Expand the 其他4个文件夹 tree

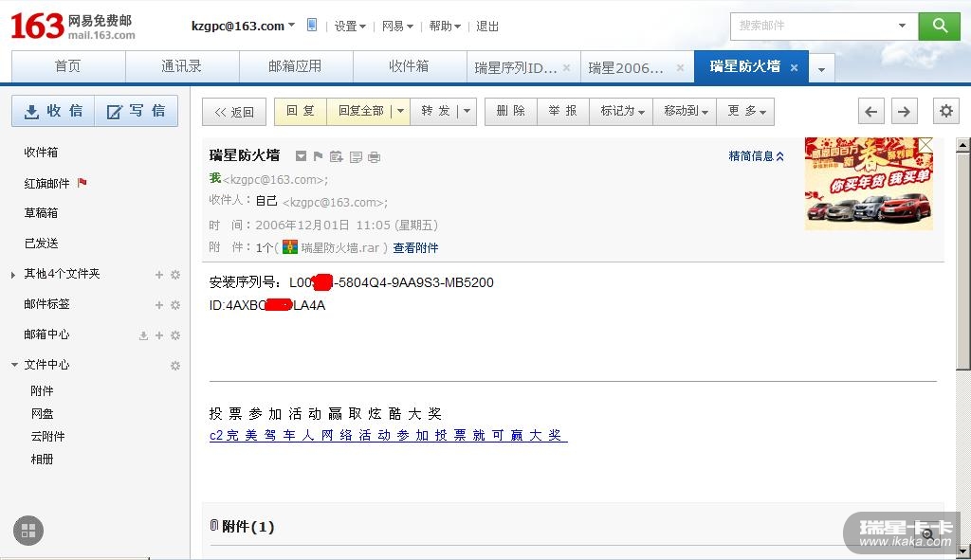[x=13, y=274]
